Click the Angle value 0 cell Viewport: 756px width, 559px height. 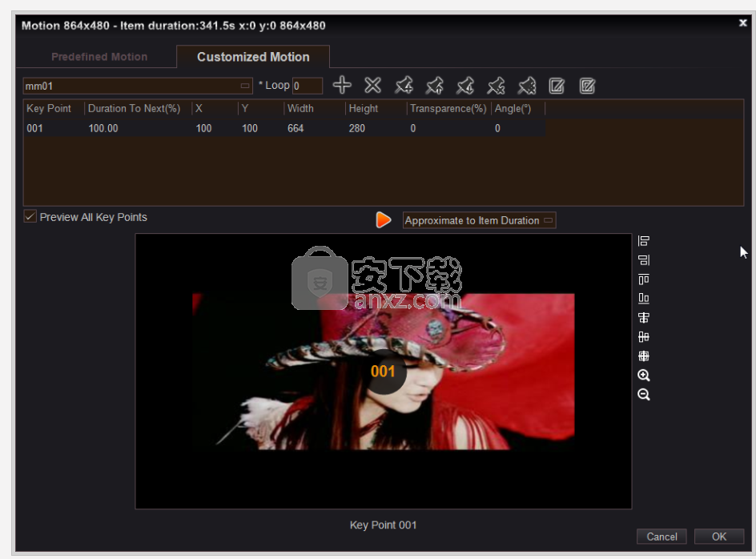[x=497, y=128]
